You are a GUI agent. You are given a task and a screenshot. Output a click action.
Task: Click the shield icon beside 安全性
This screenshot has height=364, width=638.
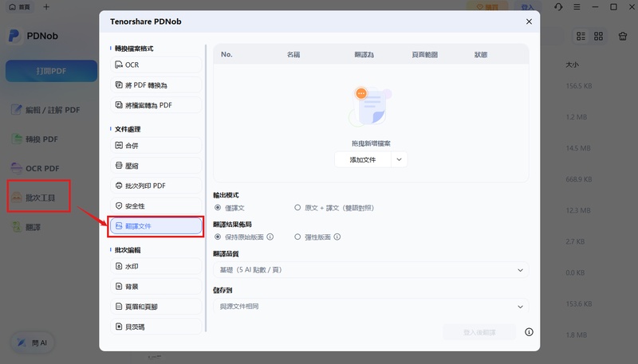[x=119, y=206]
